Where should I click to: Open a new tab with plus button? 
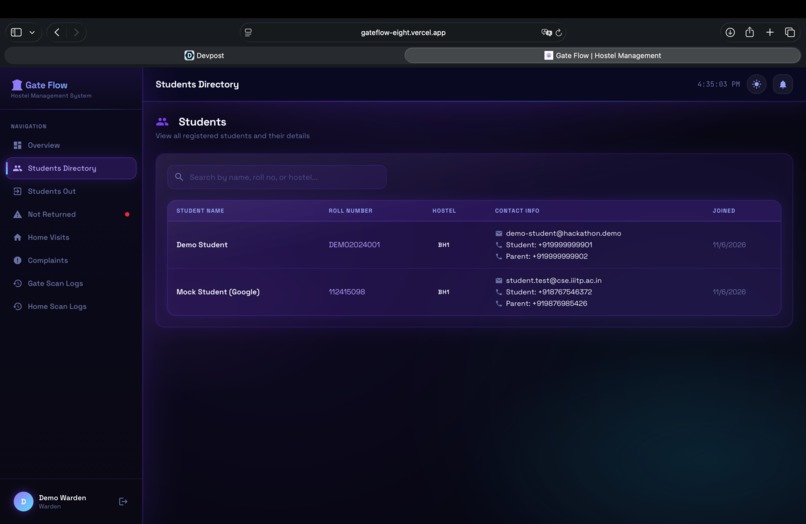coord(770,32)
